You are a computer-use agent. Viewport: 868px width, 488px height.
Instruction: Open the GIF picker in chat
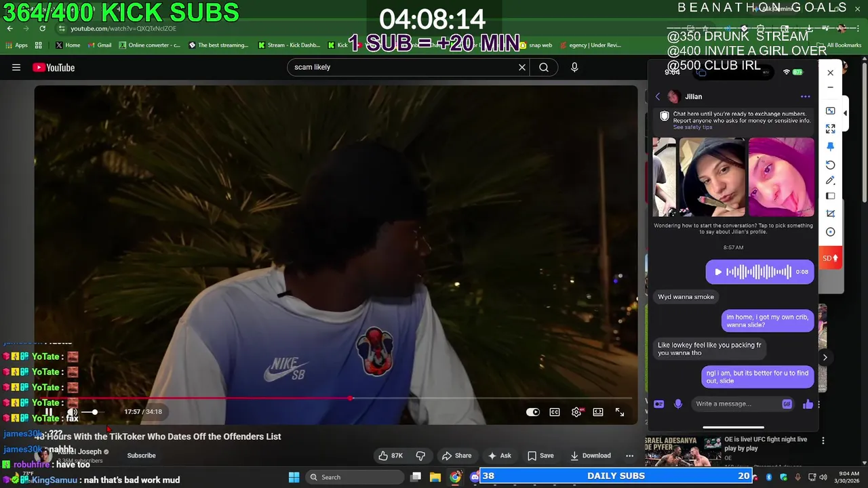[x=787, y=404]
